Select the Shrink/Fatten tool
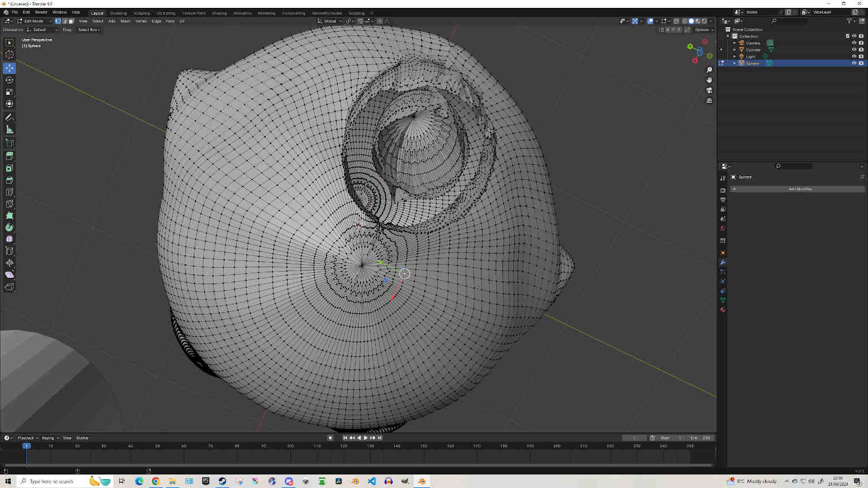The image size is (868, 488). [10, 263]
